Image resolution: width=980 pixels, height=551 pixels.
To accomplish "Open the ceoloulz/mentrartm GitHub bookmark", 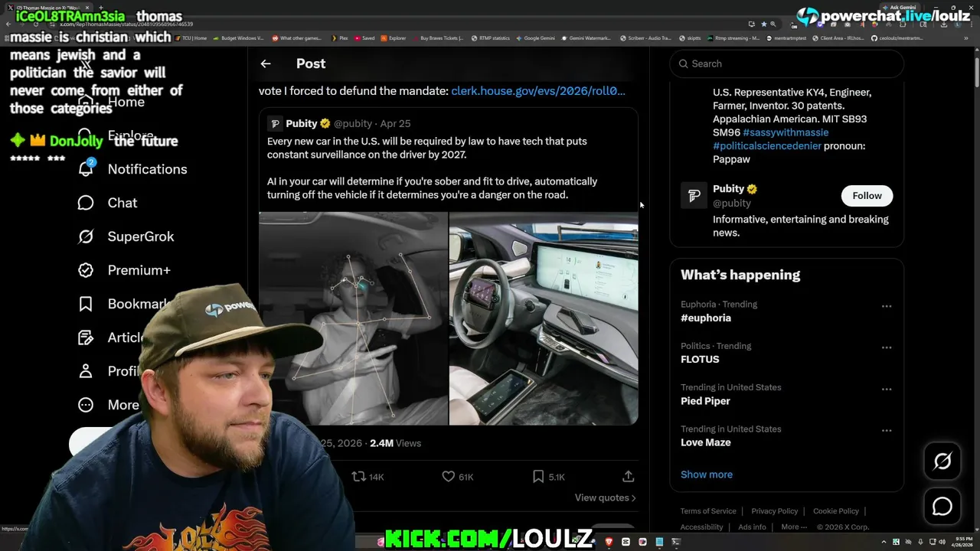I will coord(897,37).
